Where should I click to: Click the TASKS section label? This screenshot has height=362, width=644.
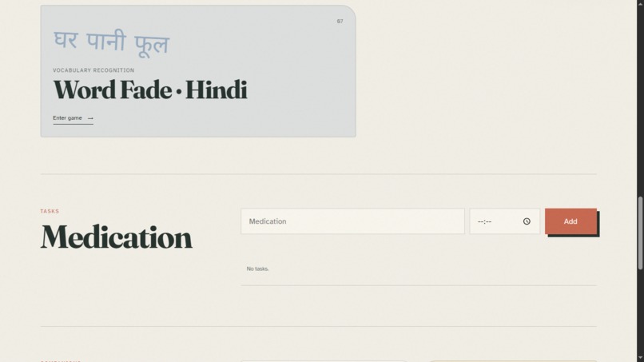50,211
